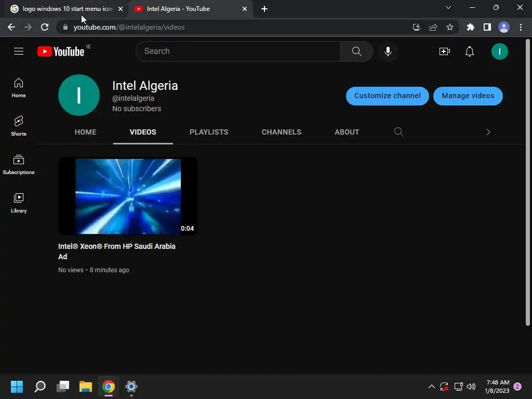Click the sync status tray icon

pyautogui.click(x=444, y=387)
